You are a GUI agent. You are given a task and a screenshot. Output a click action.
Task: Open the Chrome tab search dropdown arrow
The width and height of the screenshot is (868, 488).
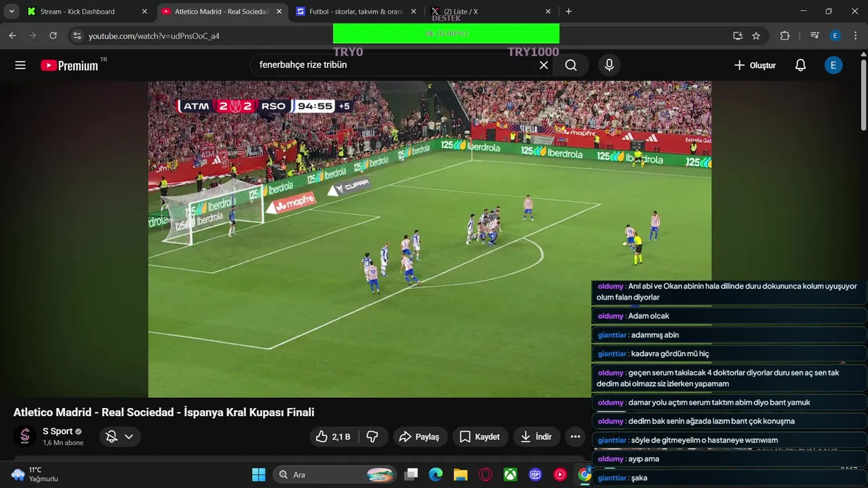(12, 12)
